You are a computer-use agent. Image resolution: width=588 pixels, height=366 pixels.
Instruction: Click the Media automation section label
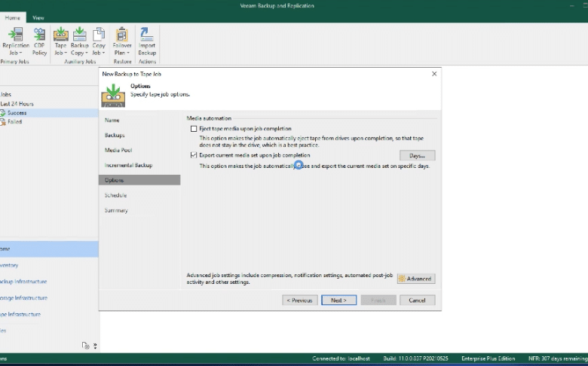(x=209, y=118)
